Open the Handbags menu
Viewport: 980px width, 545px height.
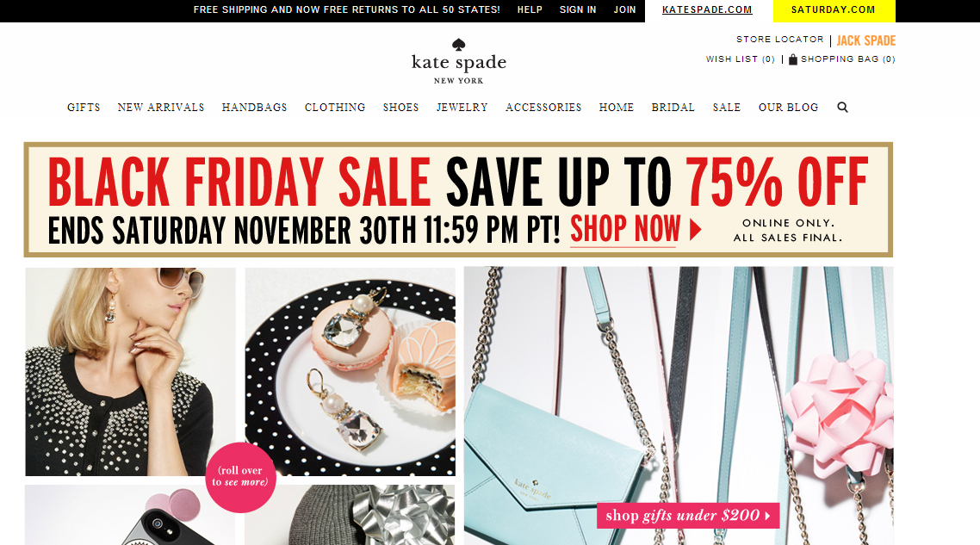tap(254, 108)
